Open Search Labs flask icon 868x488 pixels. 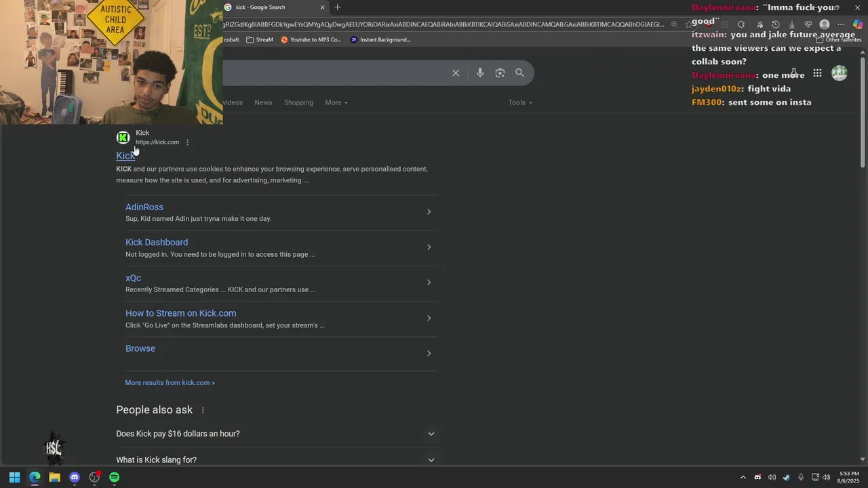tap(794, 73)
